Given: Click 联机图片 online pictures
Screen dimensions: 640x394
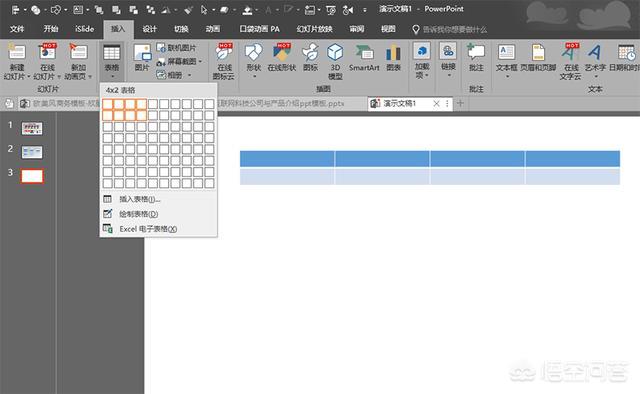Looking at the screenshot, I should click(x=176, y=48).
